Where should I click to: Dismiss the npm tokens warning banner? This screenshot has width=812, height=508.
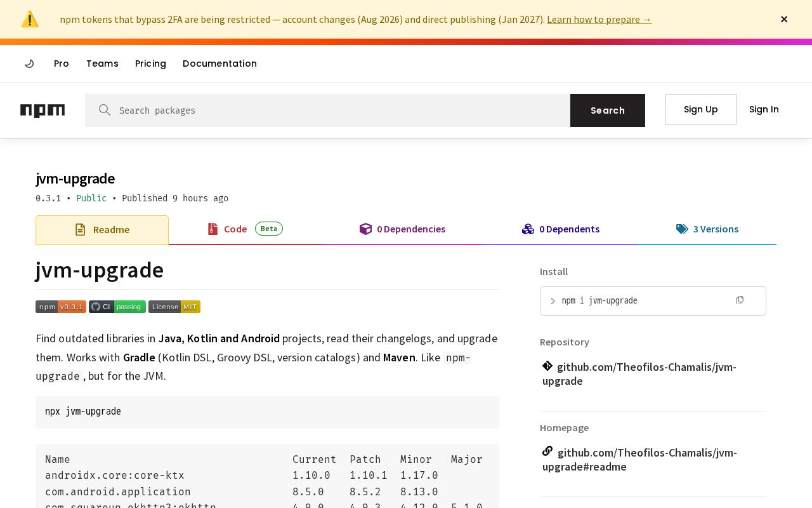[x=784, y=19]
